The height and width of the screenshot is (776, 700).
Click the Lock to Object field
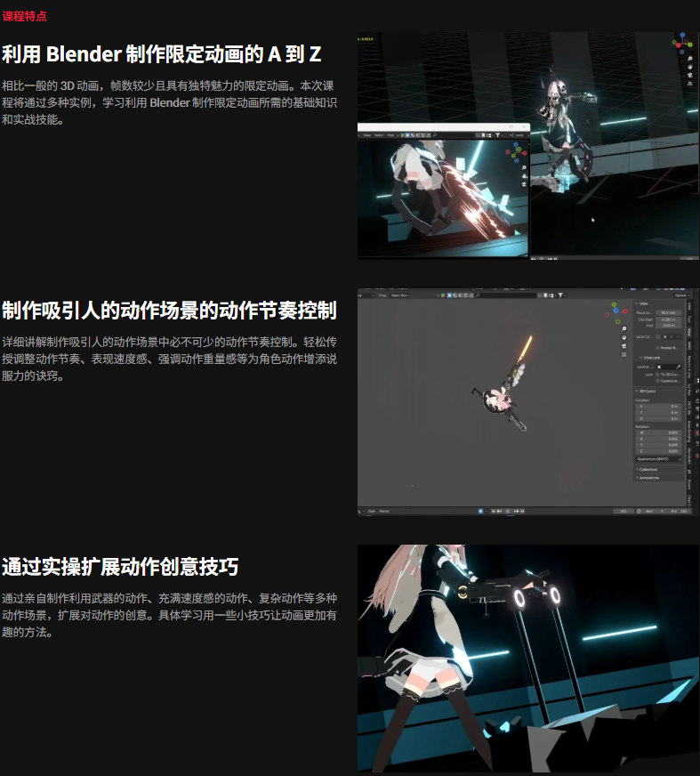click(668, 367)
